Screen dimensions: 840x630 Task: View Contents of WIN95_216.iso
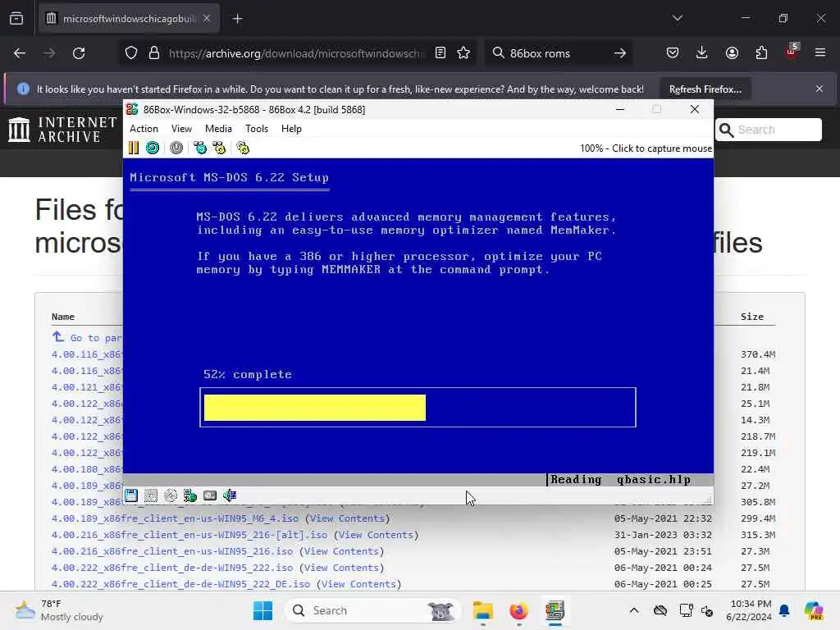click(x=341, y=551)
